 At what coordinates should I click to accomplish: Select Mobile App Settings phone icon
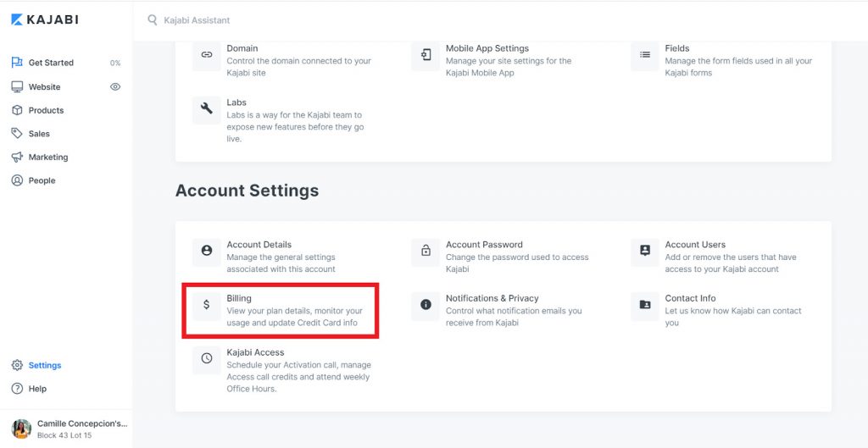tap(426, 55)
